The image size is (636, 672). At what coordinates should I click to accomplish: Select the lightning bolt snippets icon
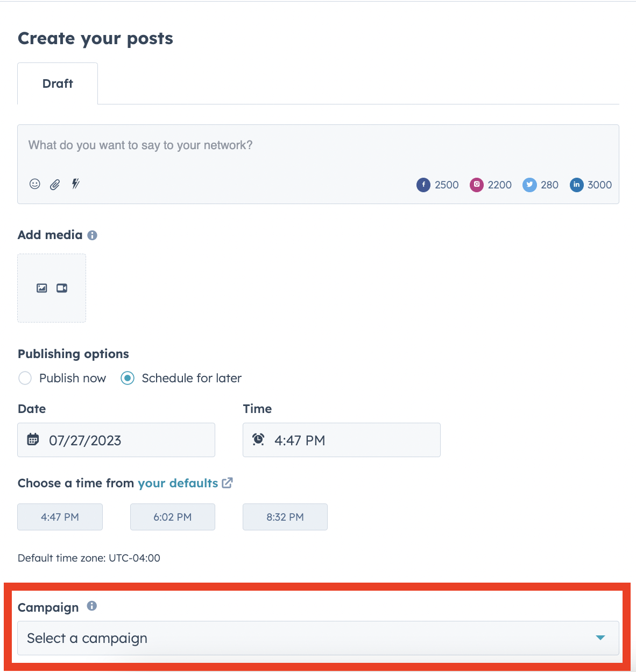click(x=75, y=184)
